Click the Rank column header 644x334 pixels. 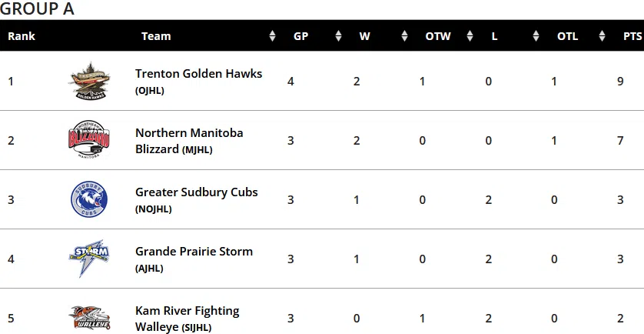[x=22, y=36]
